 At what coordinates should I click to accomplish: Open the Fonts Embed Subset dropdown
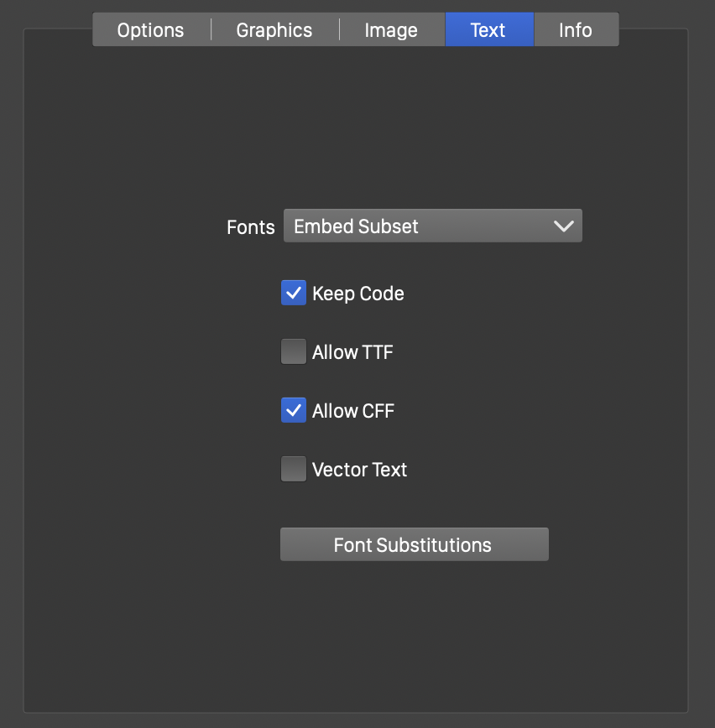432,226
